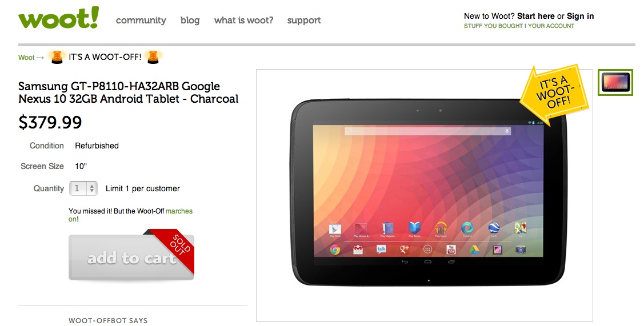Click the right orange siren light icon
The image size is (644, 326).
tap(153, 57)
